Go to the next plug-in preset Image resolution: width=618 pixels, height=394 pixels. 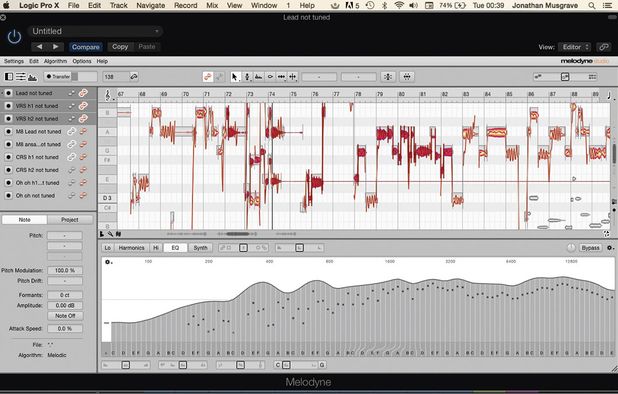[x=56, y=46]
